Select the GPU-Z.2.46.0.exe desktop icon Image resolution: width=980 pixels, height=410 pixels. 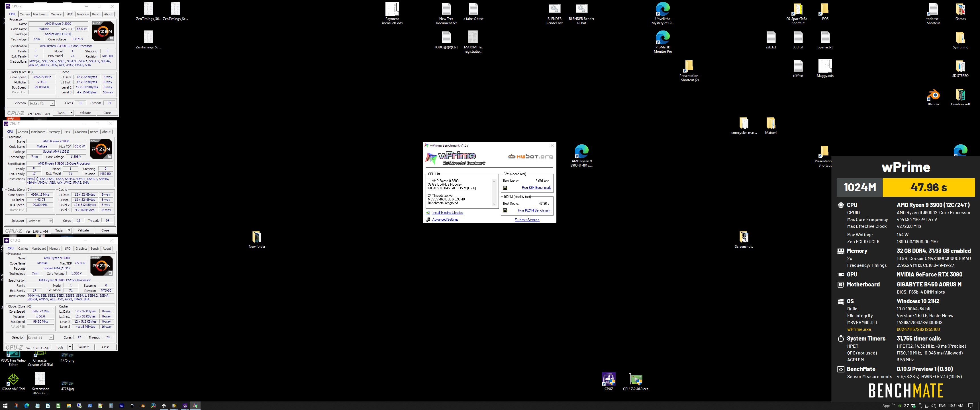636,382
